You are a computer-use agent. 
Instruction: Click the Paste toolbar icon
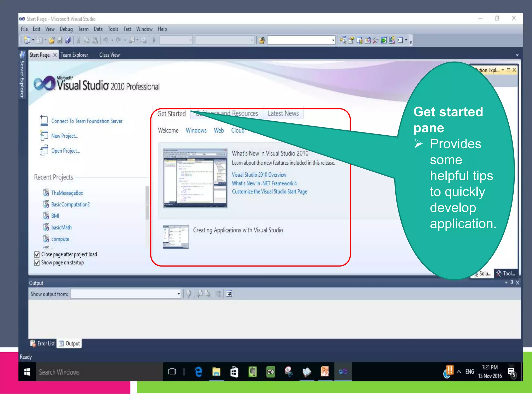point(95,40)
